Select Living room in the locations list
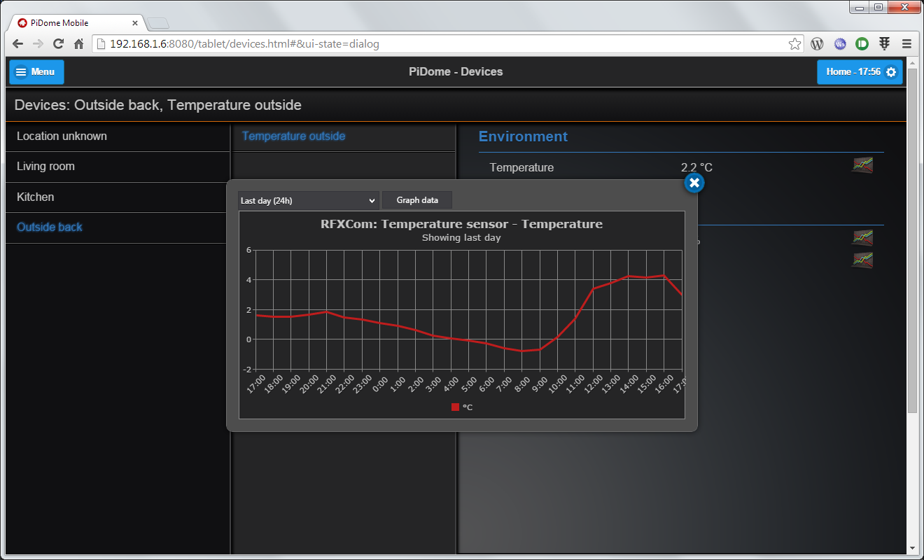924x560 pixels. click(118, 167)
